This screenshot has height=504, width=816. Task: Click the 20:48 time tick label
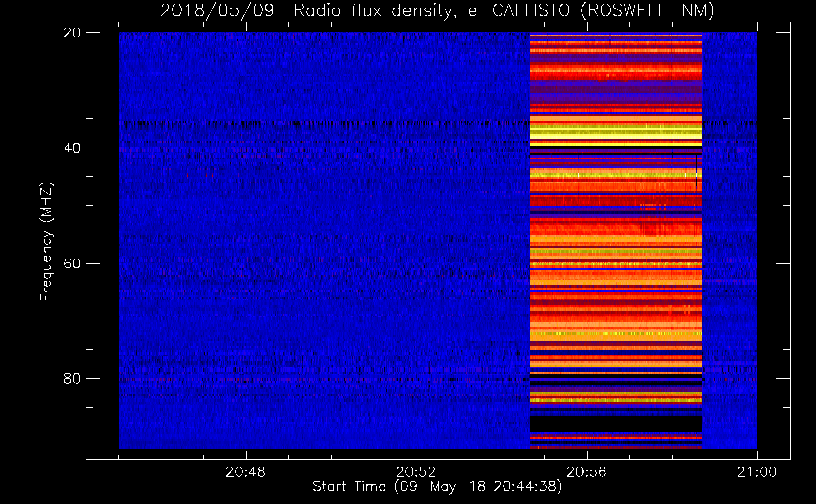click(246, 472)
